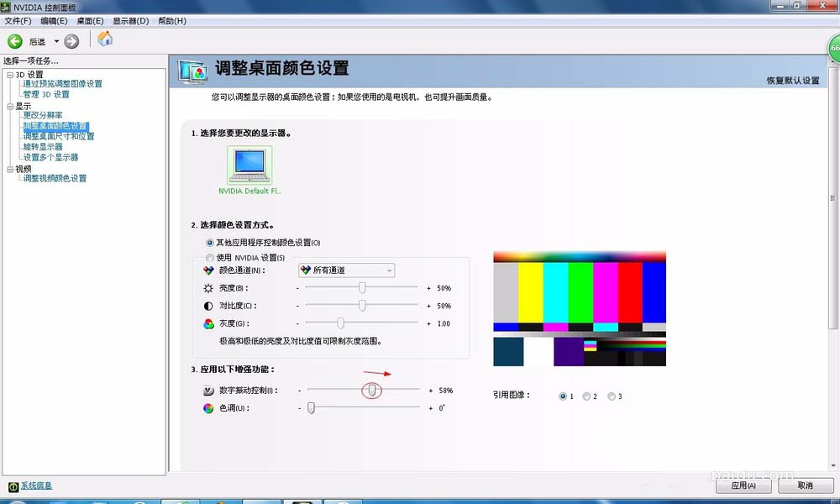Viewport: 840px width, 504px height.
Task: Click the scrollbar down arrow
Action: [833, 466]
